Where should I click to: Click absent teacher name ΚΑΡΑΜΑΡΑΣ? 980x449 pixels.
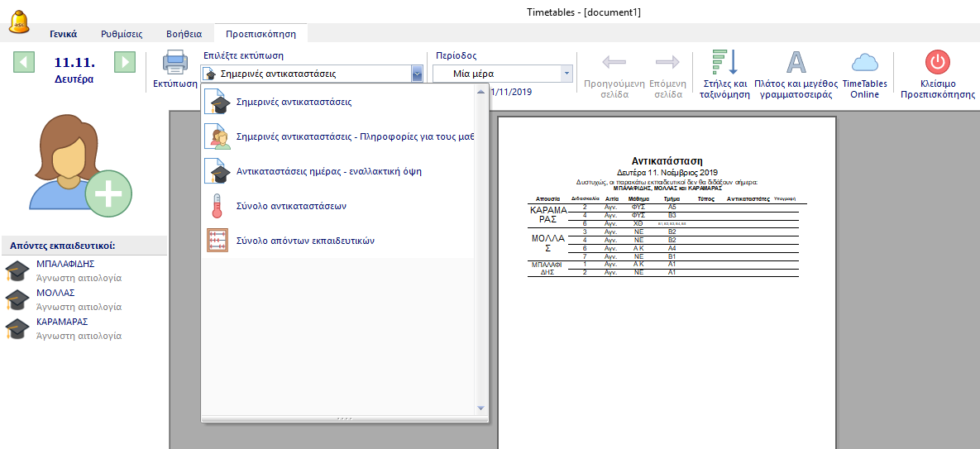(x=62, y=321)
